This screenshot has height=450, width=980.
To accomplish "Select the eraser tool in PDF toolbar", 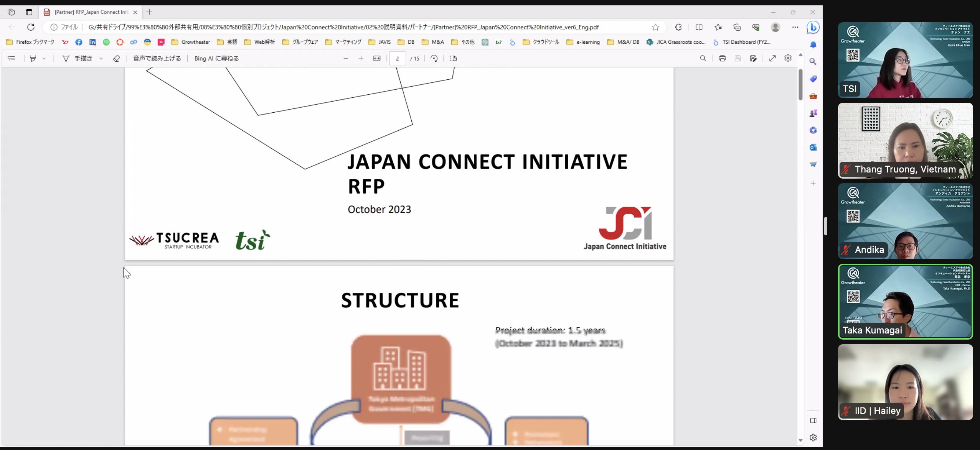I will click(117, 58).
